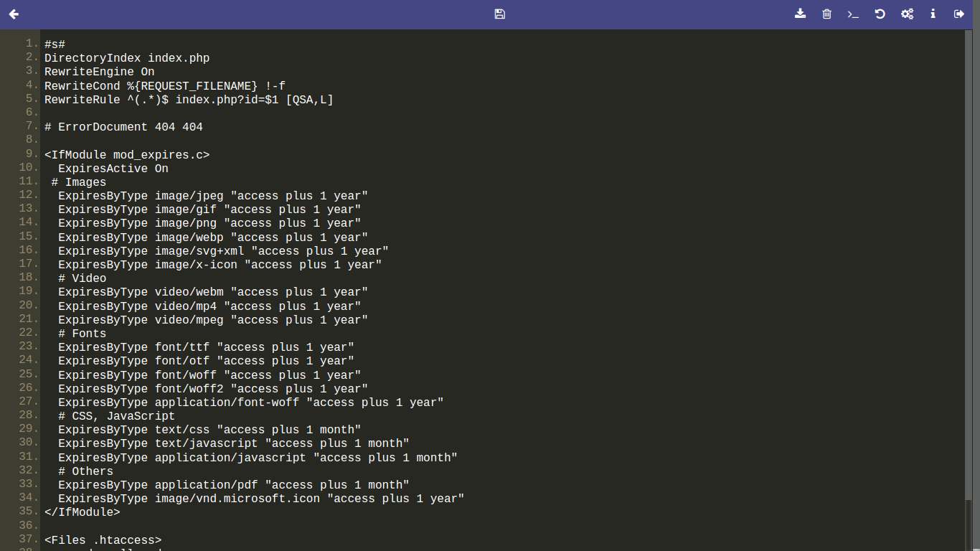Click the font/otf ExpiresByType line
The image size is (980, 551).
tap(206, 361)
